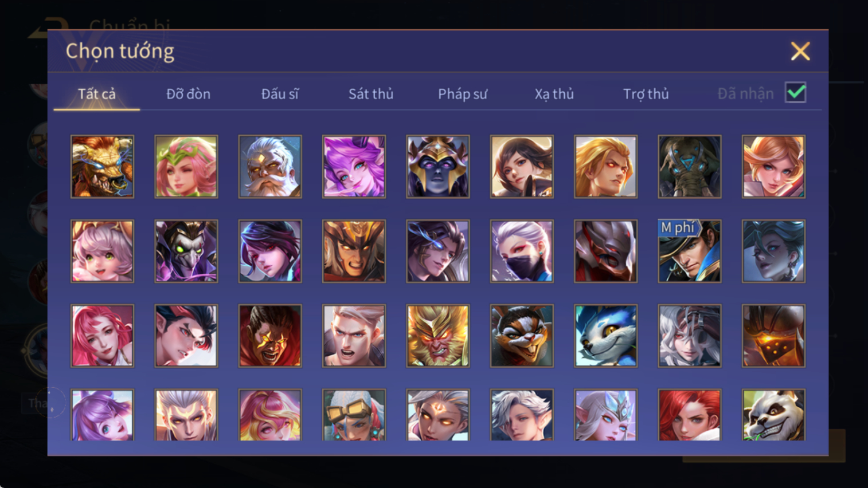Open the Đấu sĩ tab
Viewport: 868px width, 488px height.
click(280, 94)
